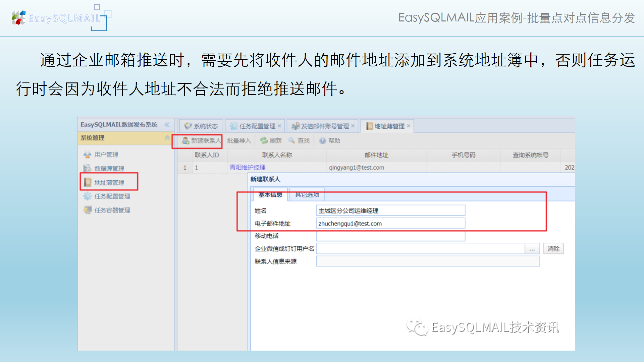Open 任务配置管理 in the sidebar
The width and height of the screenshot is (644, 362).
point(112,196)
